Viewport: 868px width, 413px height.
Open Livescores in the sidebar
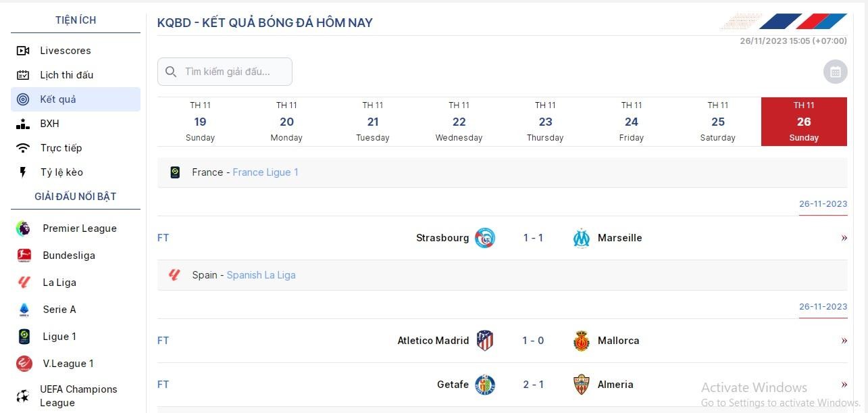tap(65, 51)
